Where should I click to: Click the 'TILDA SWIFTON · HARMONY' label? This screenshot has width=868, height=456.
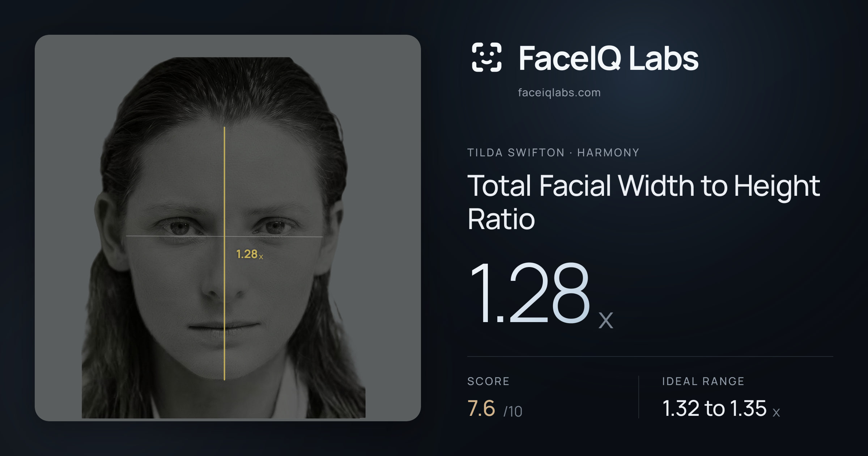(553, 152)
